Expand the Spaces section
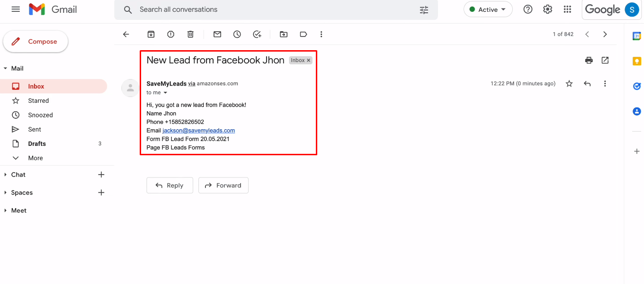 pos(5,193)
